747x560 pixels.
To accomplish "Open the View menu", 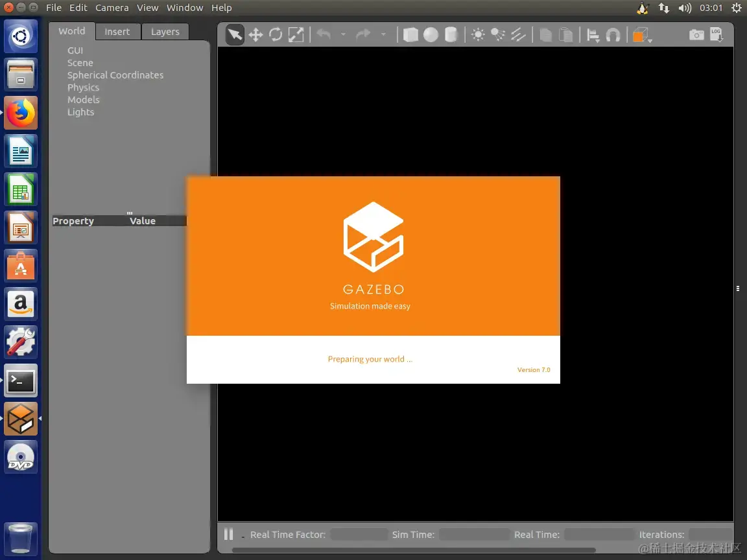I will point(147,8).
